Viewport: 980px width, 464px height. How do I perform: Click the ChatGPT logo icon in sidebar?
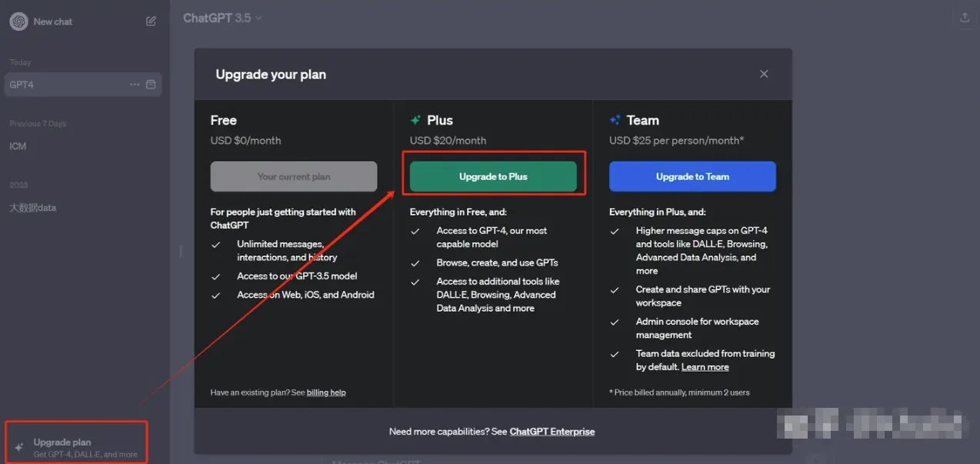[x=18, y=22]
